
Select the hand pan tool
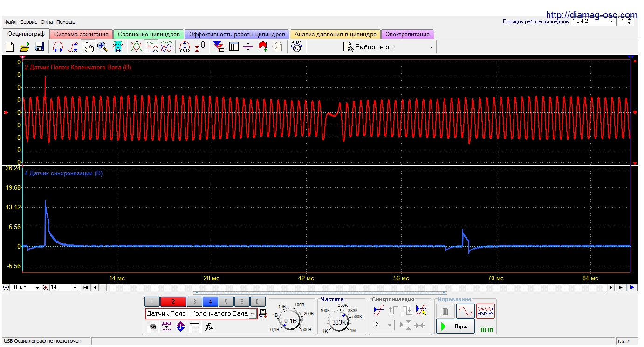tap(88, 47)
